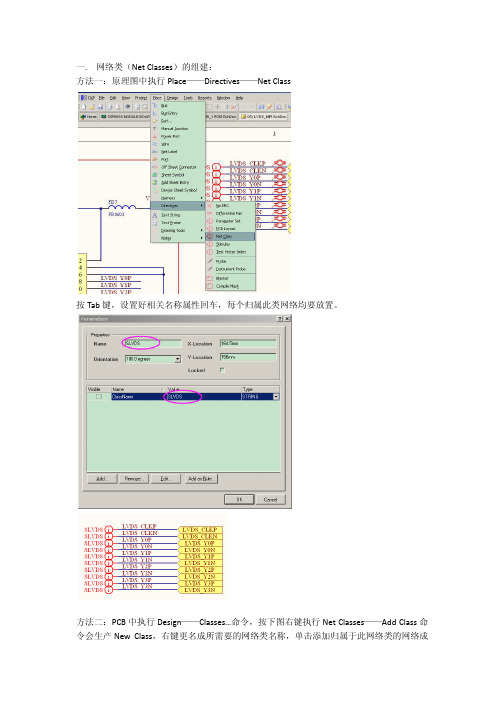This screenshot has width=504, height=713.
Task: Click the Name column header
Action: click(x=138, y=389)
